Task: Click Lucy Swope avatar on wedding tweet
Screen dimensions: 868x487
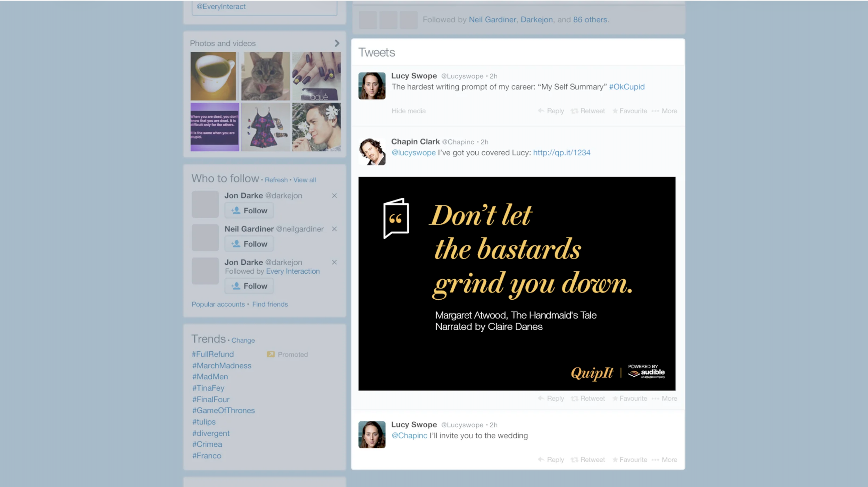Action: 372,435
